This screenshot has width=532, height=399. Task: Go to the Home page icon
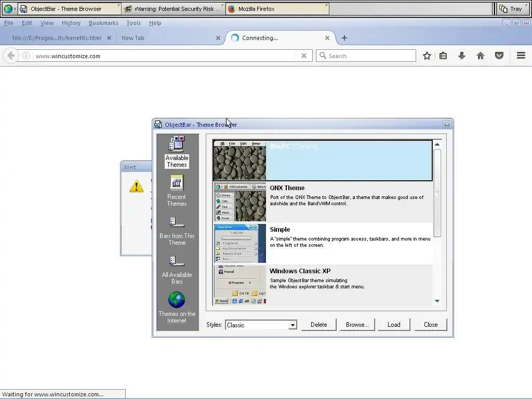pyautogui.click(x=481, y=56)
